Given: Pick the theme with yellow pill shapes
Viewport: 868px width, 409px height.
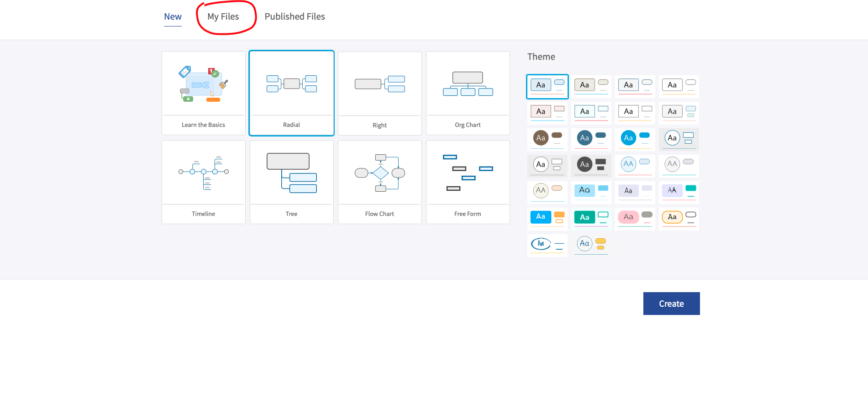Looking at the screenshot, I should 591,245.
